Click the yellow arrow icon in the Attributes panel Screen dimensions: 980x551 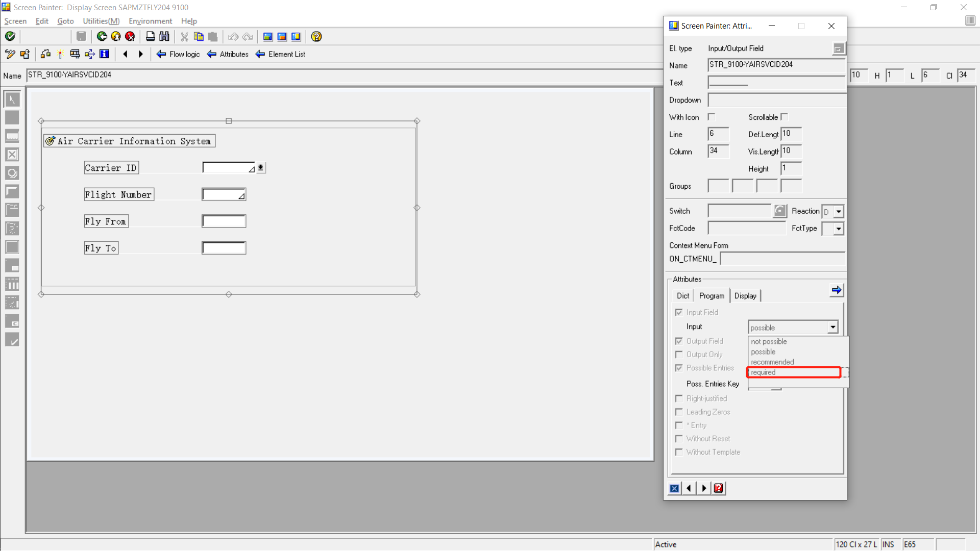[x=837, y=290]
